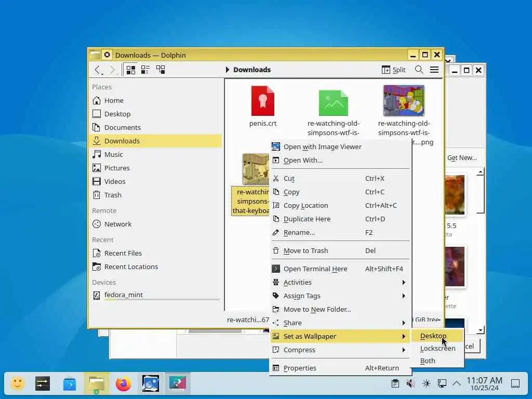Set wallpaper for Desktop in submenu
The height and width of the screenshot is (399, 532).
click(x=437, y=336)
